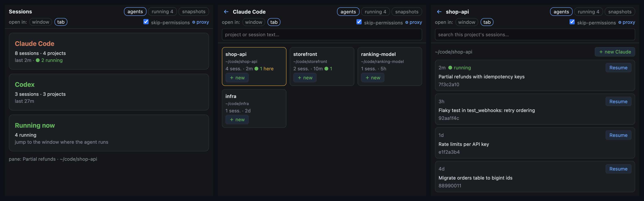Resume the Flaky test in test_webhooks session
Screen dimensions: 644x201
coord(618,102)
